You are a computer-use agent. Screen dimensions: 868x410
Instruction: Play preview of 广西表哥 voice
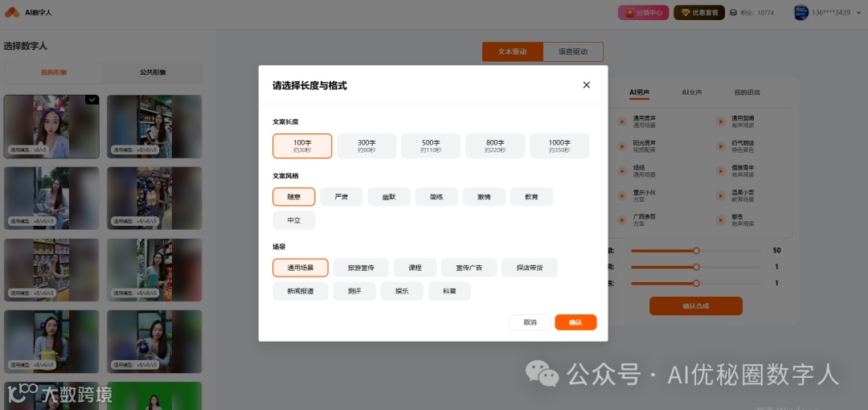621,220
